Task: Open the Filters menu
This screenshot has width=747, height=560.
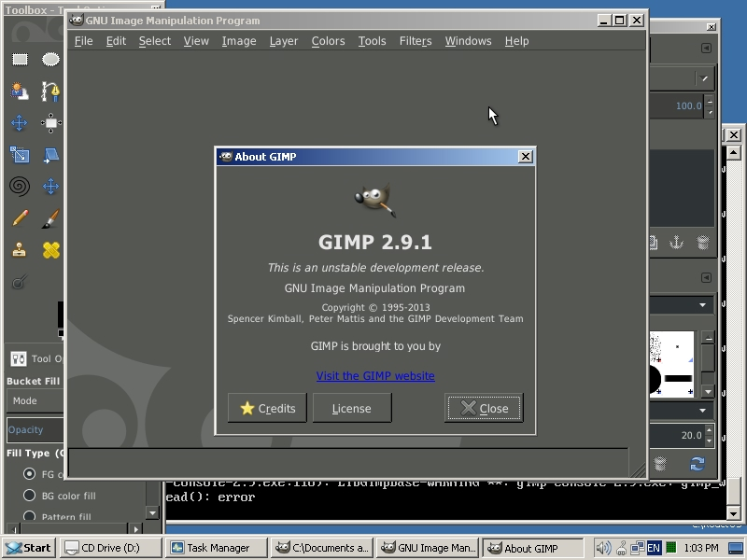Action: tap(415, 41)
